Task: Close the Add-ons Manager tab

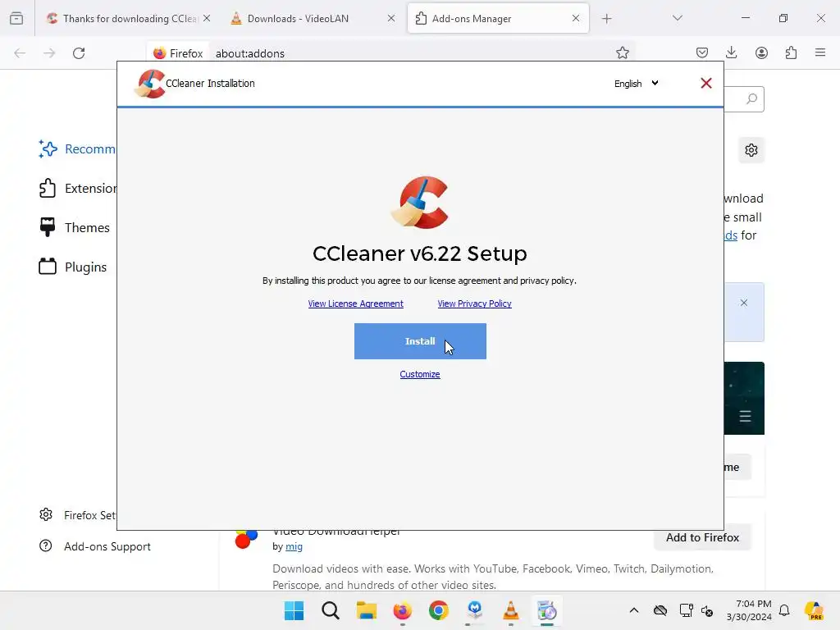Action: click(x=576, y=18)
